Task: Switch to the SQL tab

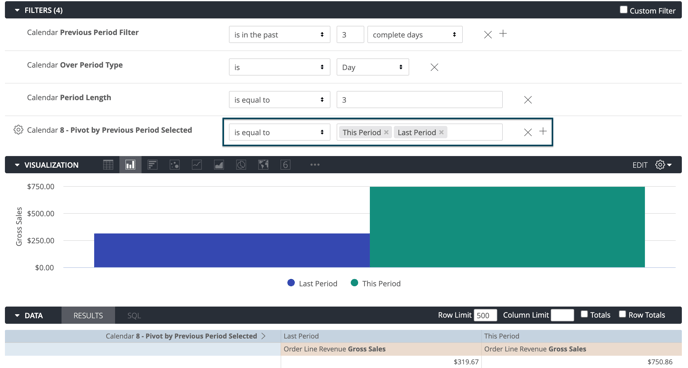Action: (134, 315)
